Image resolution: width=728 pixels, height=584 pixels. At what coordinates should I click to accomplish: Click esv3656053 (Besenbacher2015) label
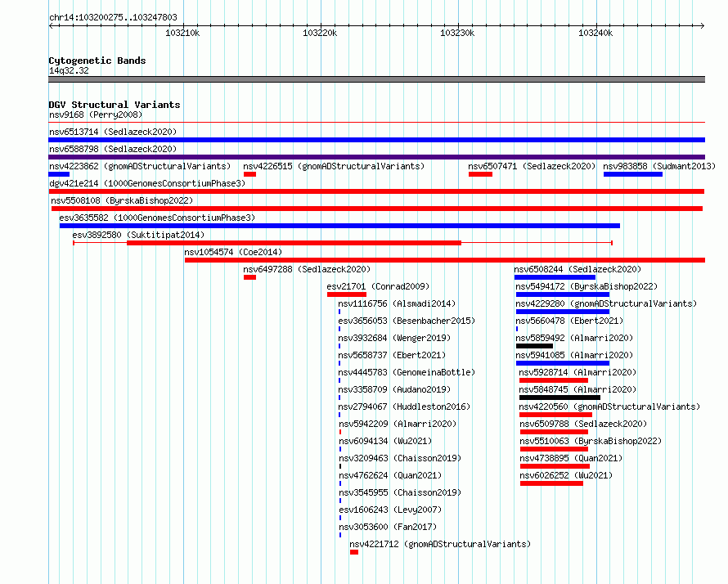407,321
